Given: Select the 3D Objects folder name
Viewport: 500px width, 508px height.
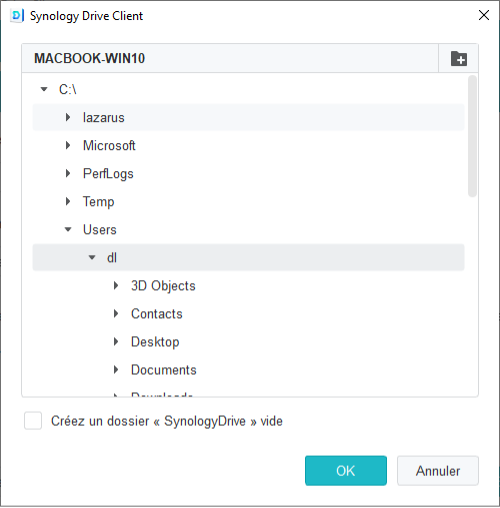Looking at the screenshot, I should 163,286.
